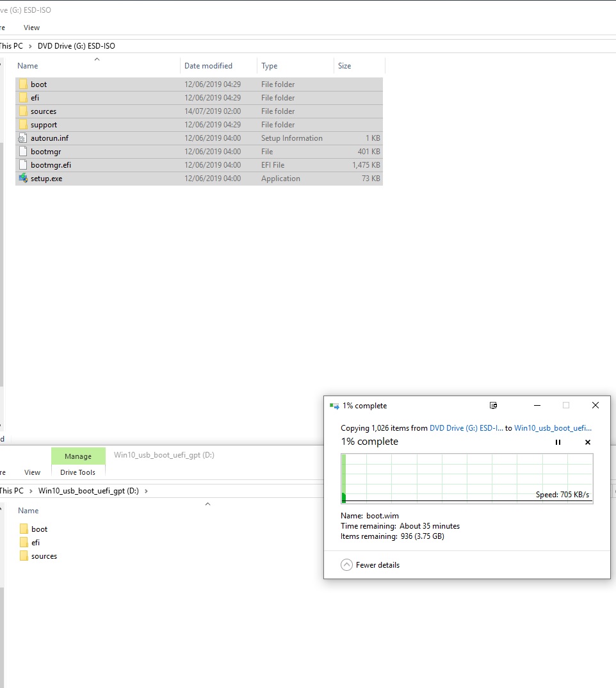Select the sources folder icon in G: drive
The height and width of the screenshot is (688, 616).
(x=23, y=111)
